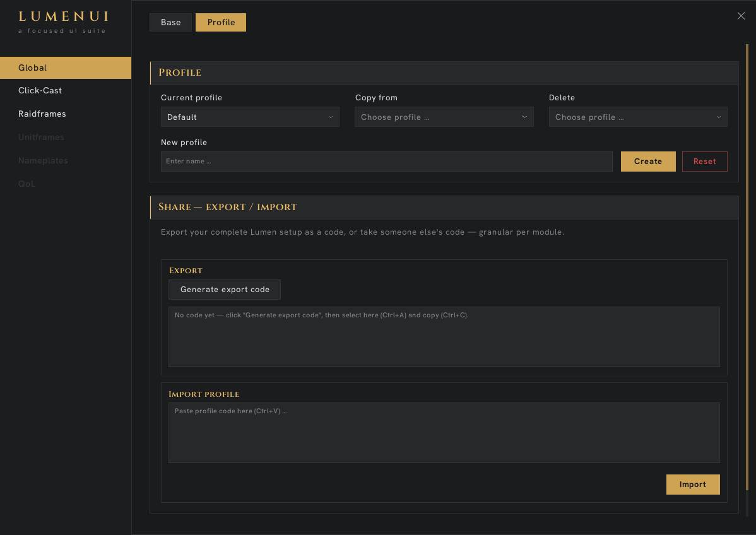756x535 pixels.
Task: Open the Global sidebar section
Action: pyautogui.click(x=66, y=68)
